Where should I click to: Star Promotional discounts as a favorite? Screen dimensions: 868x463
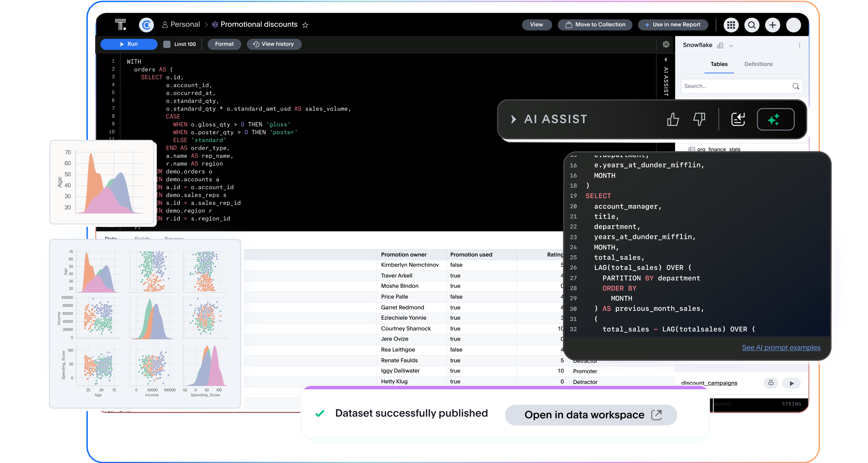click(x=305, y=25)
